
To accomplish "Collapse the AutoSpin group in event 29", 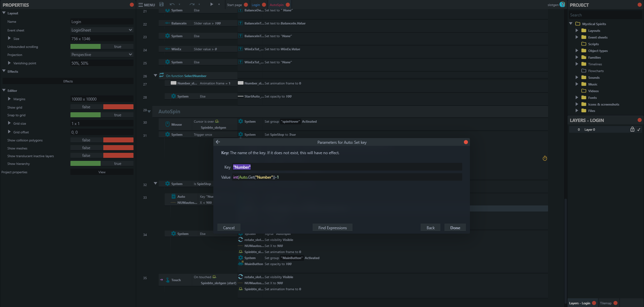I will point(149,111).
